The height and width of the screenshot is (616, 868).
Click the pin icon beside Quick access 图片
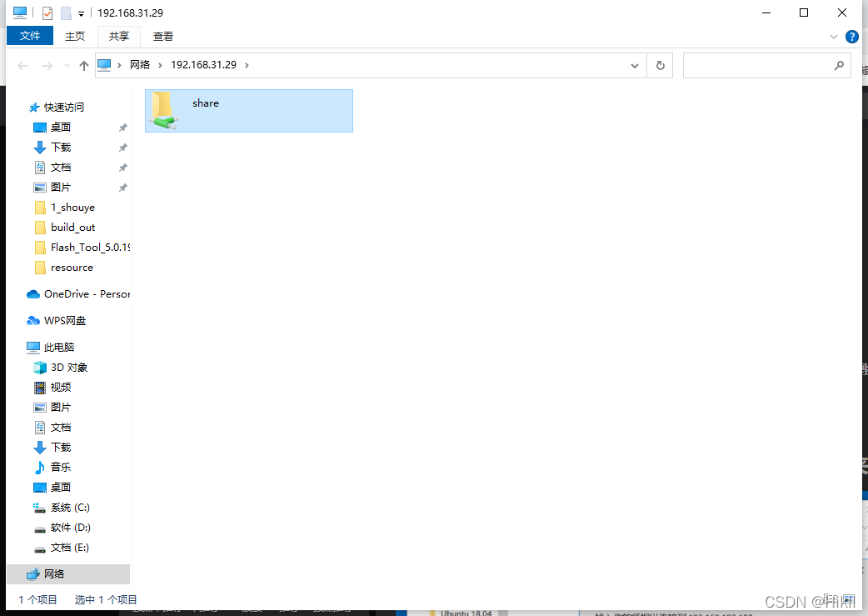(123, 188)
